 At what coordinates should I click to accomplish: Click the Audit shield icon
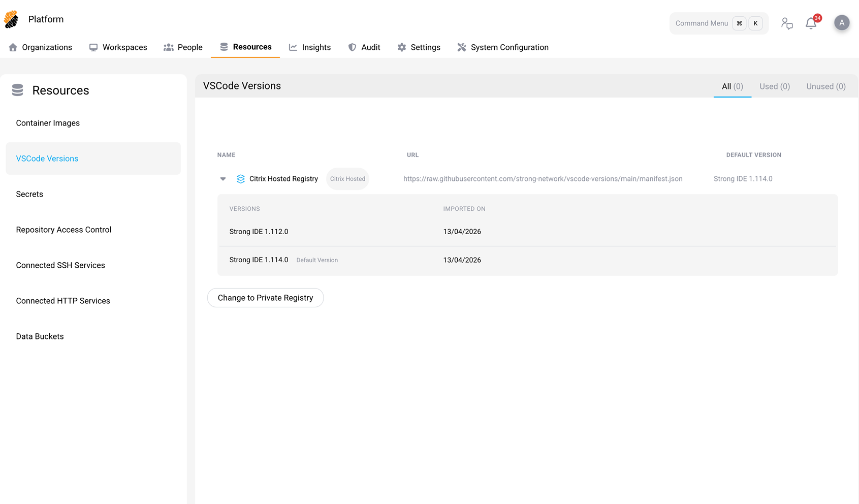tap(352, 47)
